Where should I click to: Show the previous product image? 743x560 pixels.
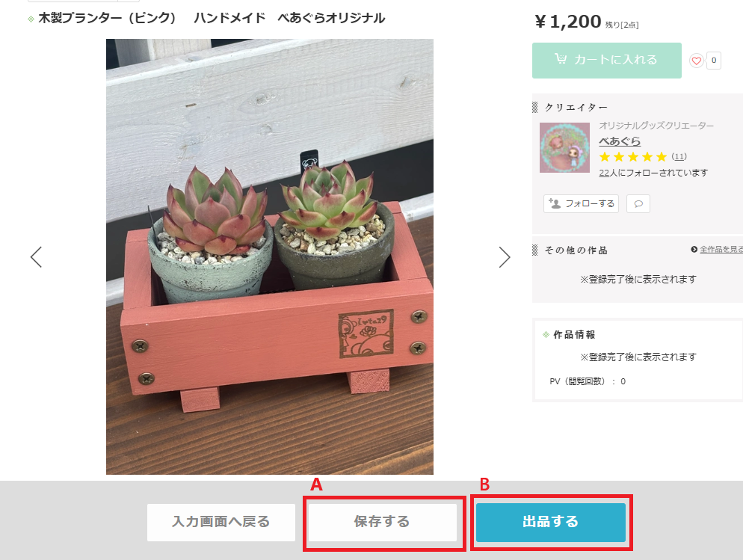click(36, 257)
